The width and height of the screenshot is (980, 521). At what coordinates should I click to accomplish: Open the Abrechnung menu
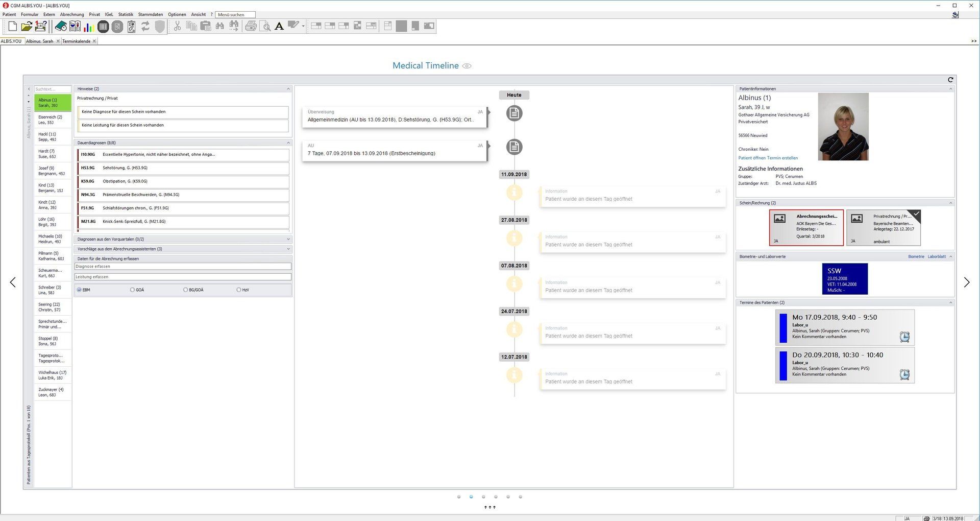[x=71, y=14]
